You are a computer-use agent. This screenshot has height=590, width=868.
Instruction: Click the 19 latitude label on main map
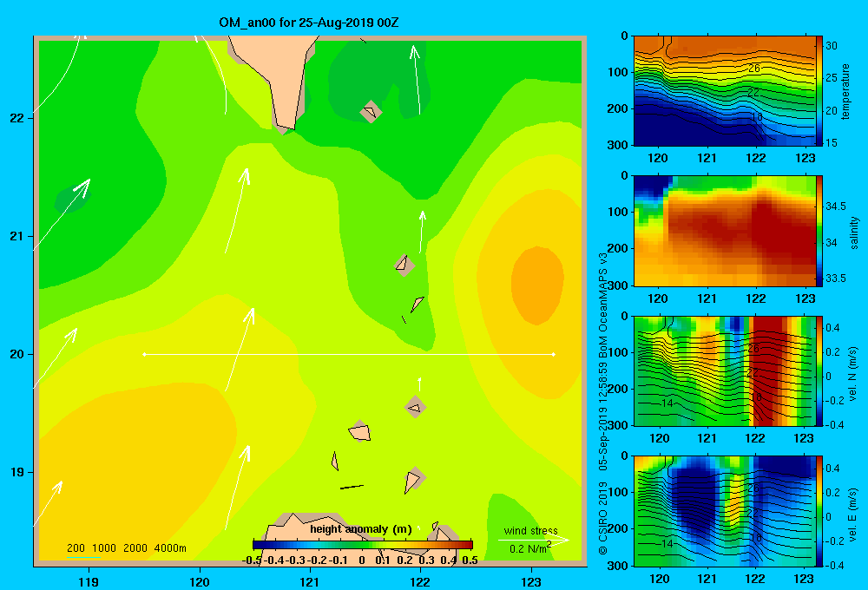click(17, 472)
